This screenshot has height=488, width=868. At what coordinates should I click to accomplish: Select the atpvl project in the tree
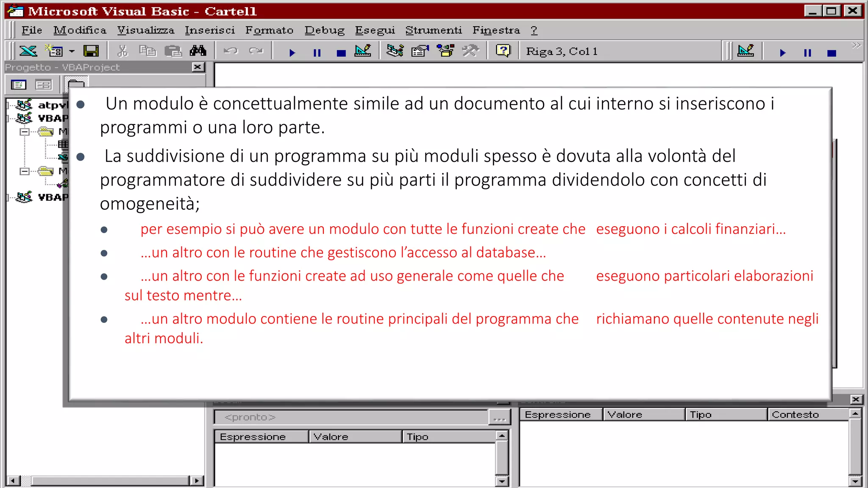tap(52, 105)
